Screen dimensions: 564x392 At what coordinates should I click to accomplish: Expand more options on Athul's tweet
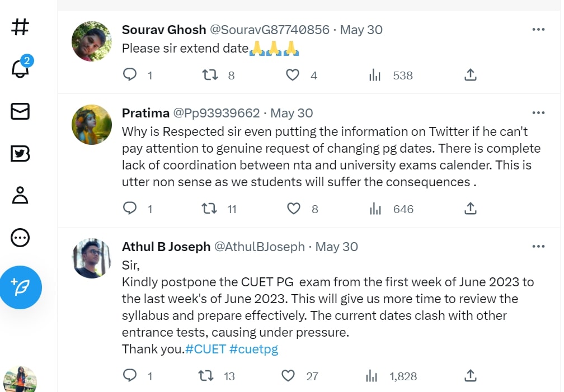(538, 247)
